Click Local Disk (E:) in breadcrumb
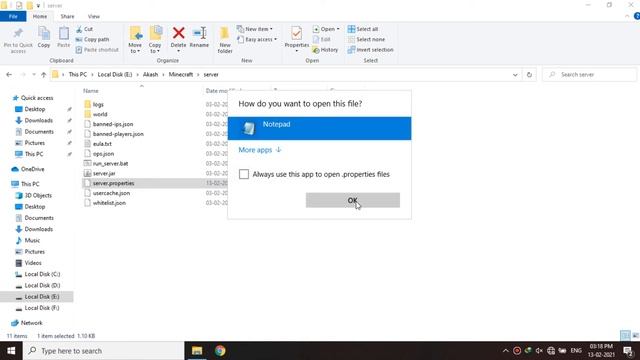This screenshot has width=640, height=360. [115, 75]
